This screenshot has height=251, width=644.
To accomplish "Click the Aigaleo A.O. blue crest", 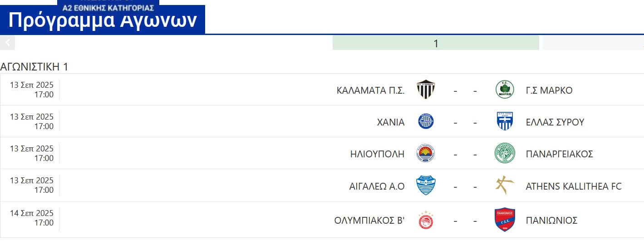I will pos(426,186).
